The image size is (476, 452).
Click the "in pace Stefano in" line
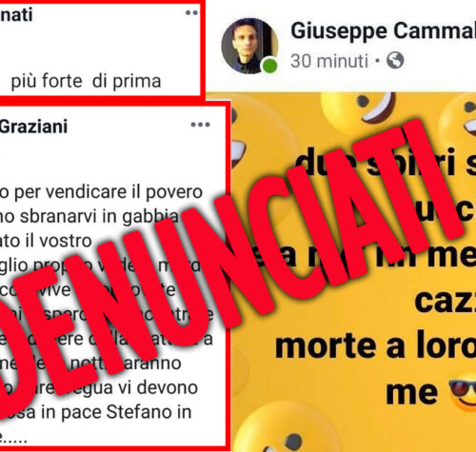point(95,412)
